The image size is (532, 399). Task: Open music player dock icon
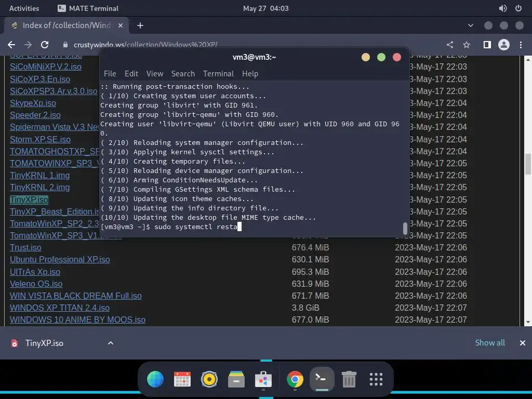click(209, 379)
